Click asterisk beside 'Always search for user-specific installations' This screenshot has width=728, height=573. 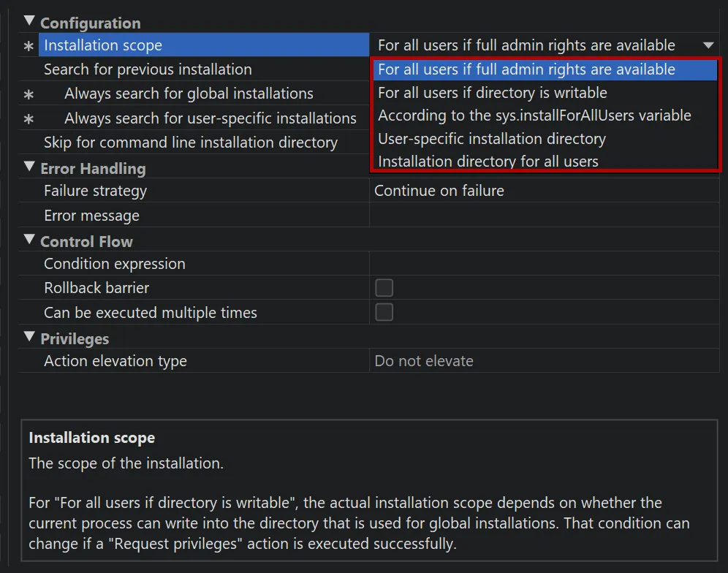[29, 118]
